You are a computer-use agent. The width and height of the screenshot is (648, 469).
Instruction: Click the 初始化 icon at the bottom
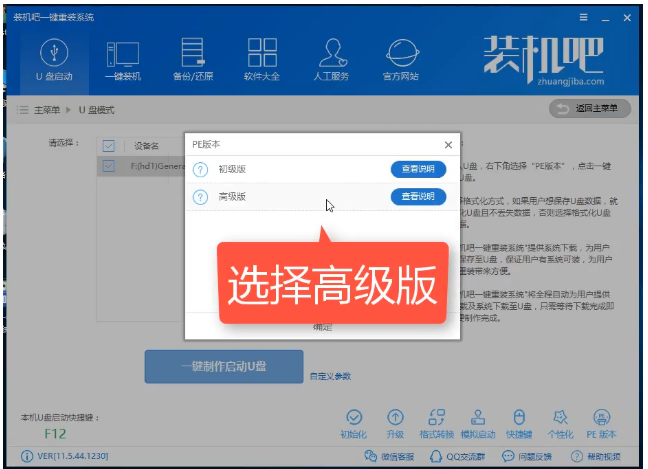coord(353,417)
